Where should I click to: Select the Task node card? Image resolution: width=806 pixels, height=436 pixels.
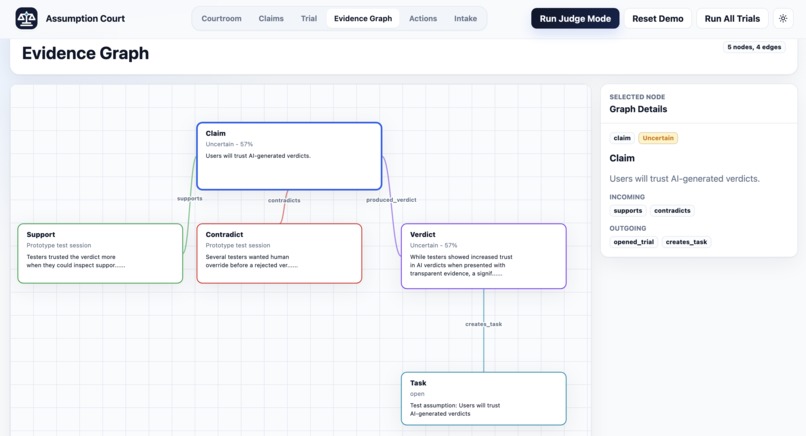pyautogui.click(x=484, y=399)
